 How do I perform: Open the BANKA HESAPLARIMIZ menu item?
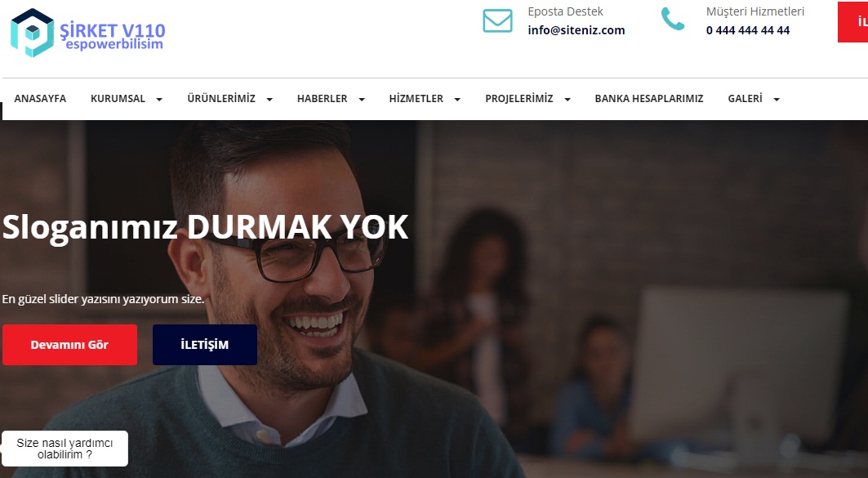[649, 99]
